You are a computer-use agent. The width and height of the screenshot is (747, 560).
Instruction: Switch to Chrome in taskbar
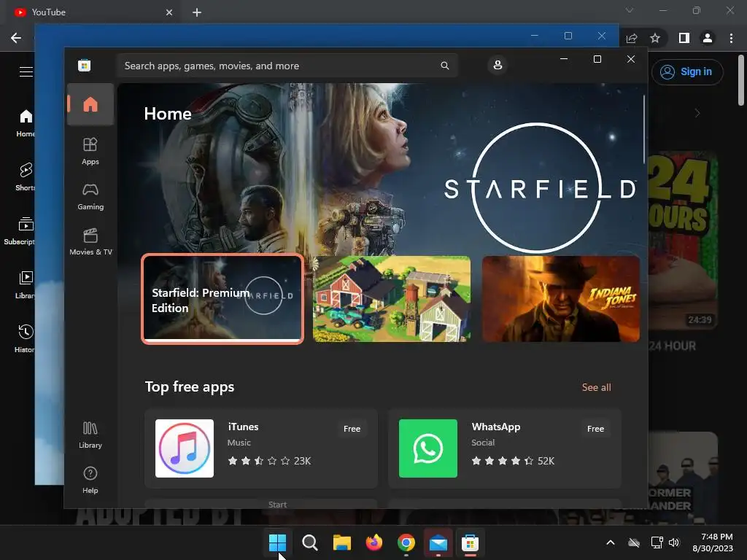pos(406,542)
